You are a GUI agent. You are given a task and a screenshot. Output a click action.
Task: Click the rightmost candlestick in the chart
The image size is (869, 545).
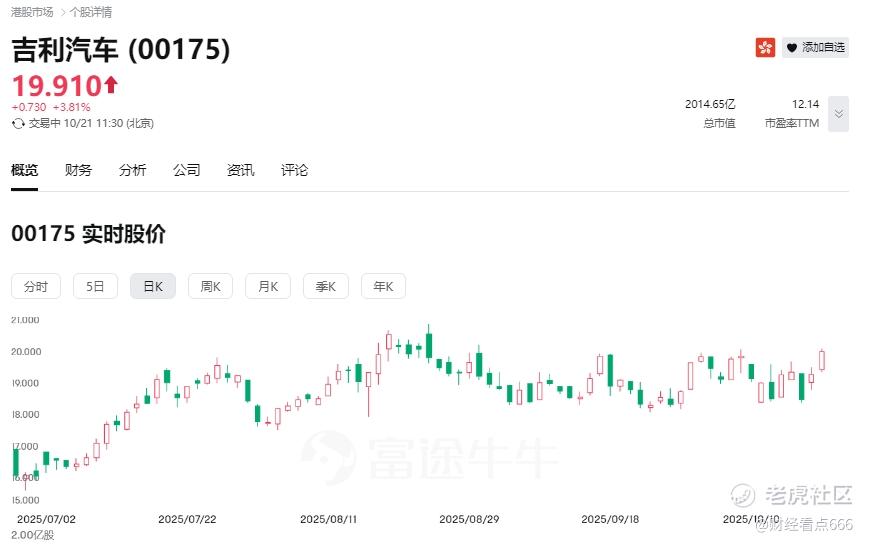[x=822, y=360]
